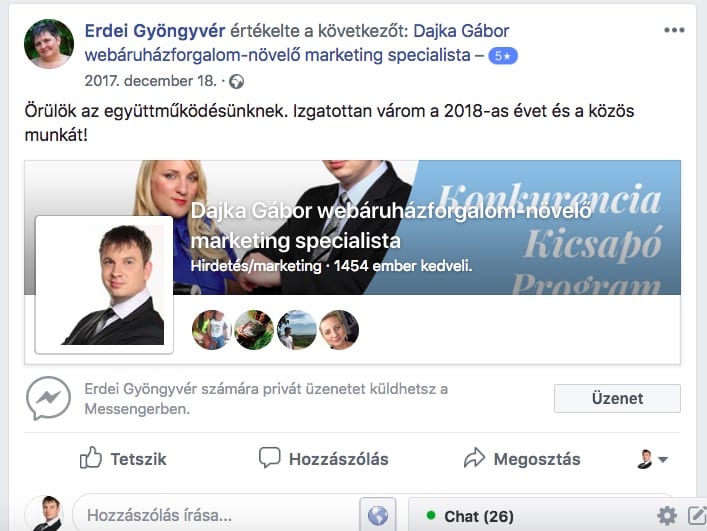Open Hozzászólás to comment on the post
Image resolution: width=707 pixels, height=531 pixels.
pos(323,459)
